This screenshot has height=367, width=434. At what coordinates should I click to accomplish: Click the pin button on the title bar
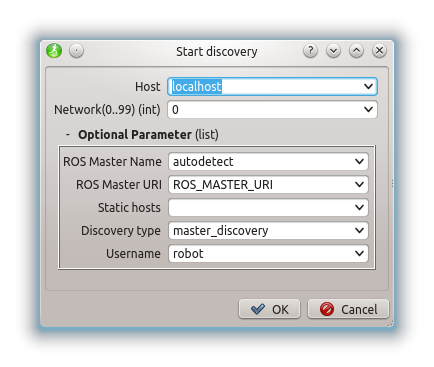76,51
